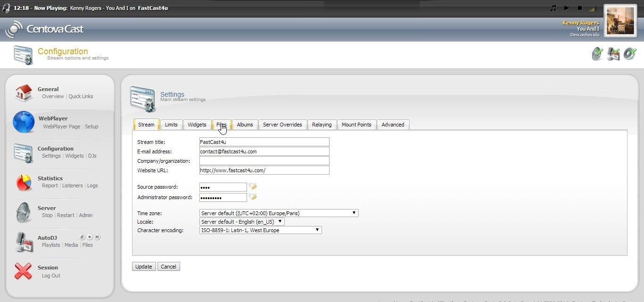Open the Configuration Widgets link in the sidebar
The width and height of the screenshot is (644, 302).
tap(74, 156)
